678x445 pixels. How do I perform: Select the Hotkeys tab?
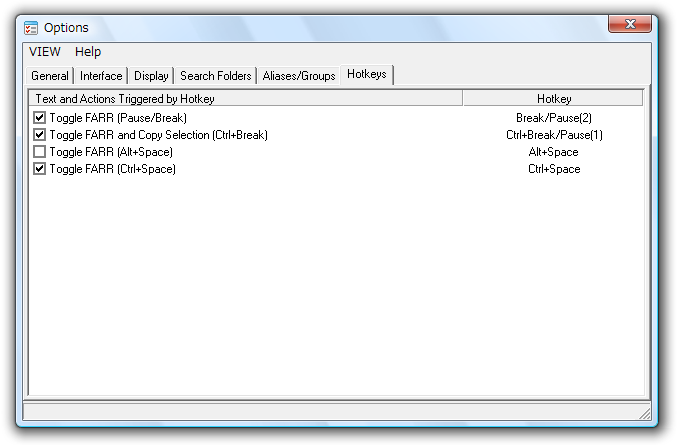click(x=367, y=74)
